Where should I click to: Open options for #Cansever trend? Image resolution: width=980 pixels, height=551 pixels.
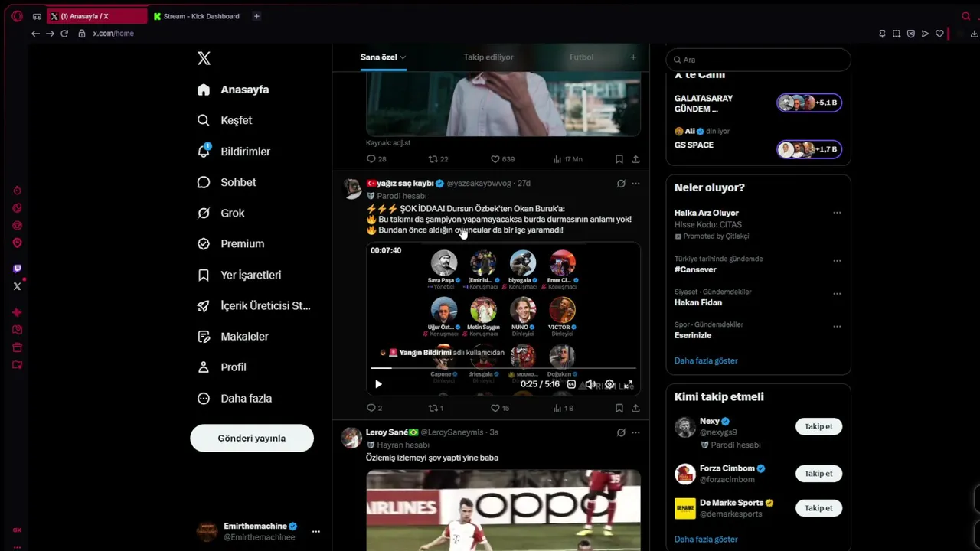tap(837, 261)
